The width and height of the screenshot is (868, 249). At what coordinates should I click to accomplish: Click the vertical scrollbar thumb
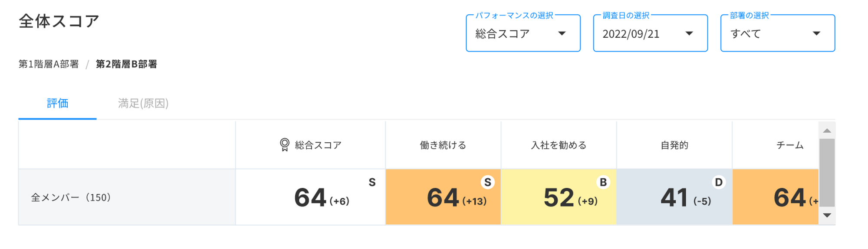(x=827, y=173)
